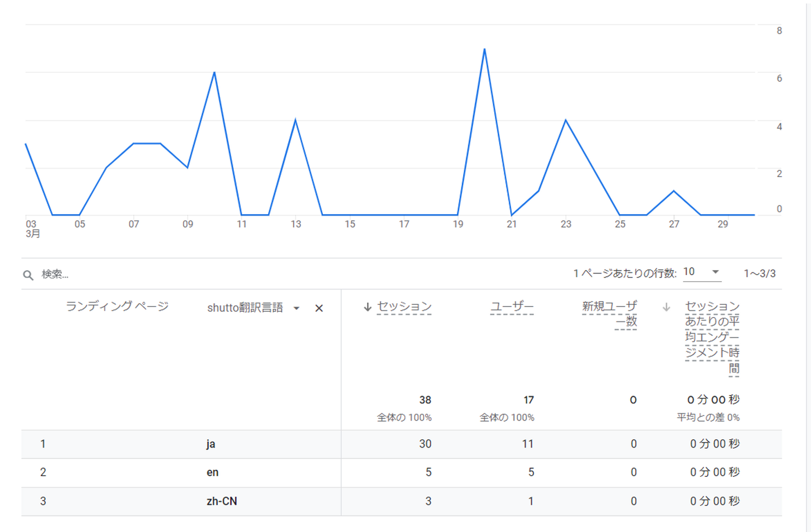
Task: Click the セッション sort arrow icon
Action: (368, 307)
